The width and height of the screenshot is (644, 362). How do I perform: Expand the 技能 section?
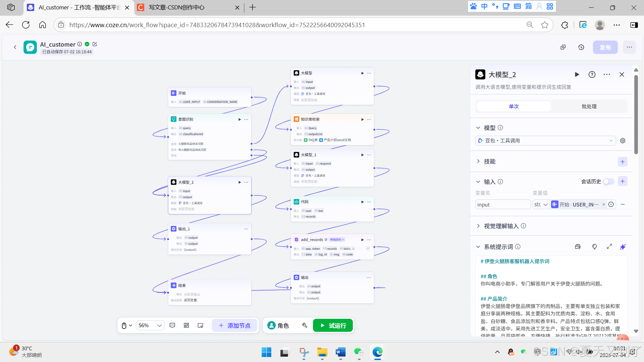(x=489, y=162)
